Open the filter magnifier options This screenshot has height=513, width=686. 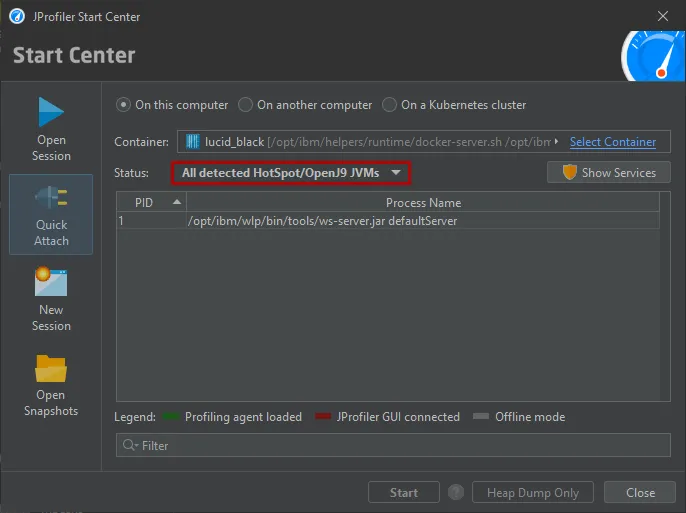[130, 445]
